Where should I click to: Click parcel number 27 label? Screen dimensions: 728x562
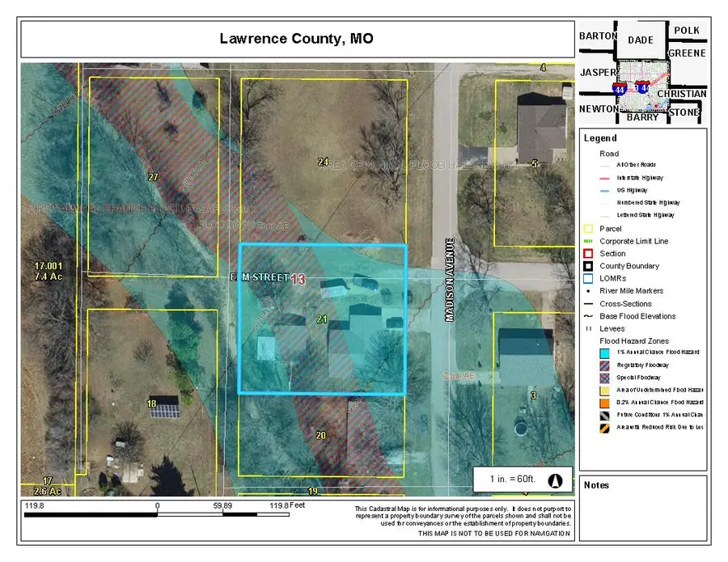point(152,175)
